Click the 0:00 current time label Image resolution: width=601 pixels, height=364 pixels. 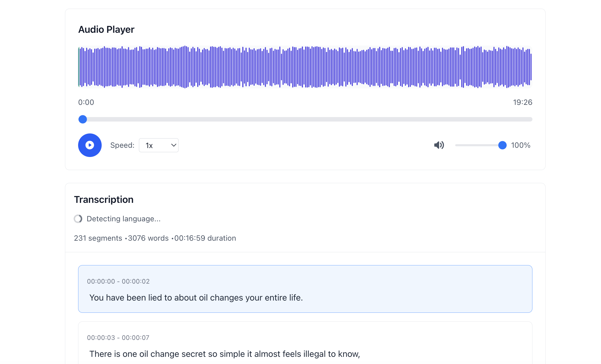(x=86, y=102)
